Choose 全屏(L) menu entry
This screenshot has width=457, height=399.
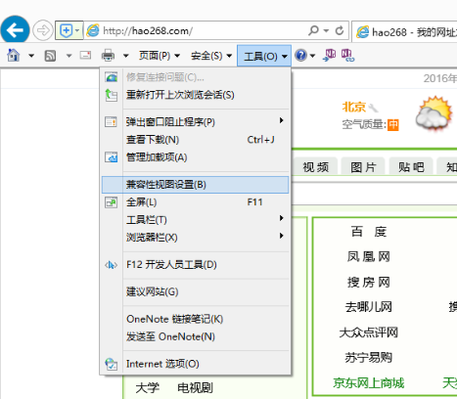point(195,202)
